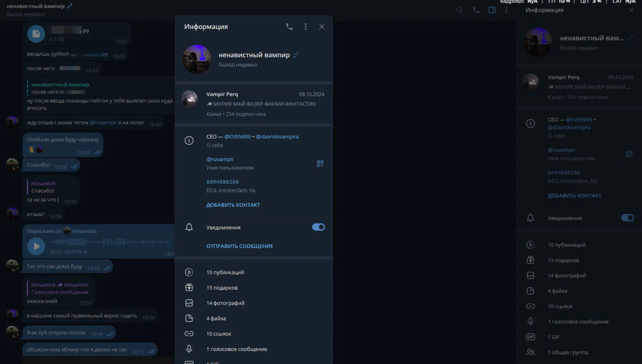Viewport: 642px width, 364px height.
Task: Open @sbornikvampira link in the modal bio
Action: (277, 137)
